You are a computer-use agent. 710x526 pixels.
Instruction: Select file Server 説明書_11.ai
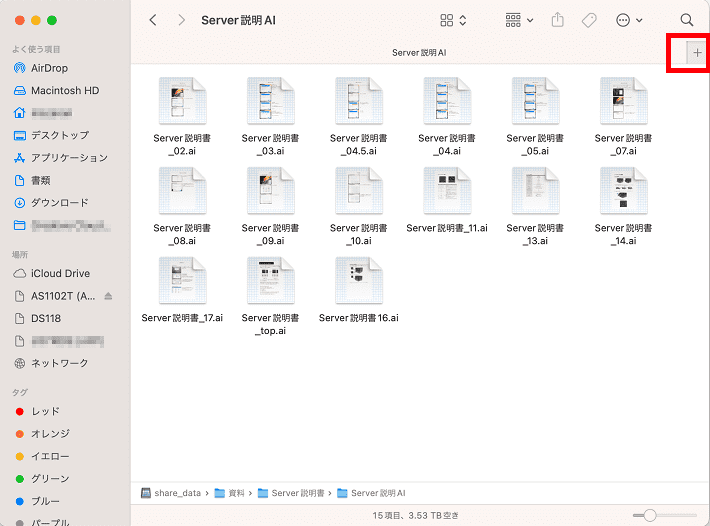tap(447, 200)
